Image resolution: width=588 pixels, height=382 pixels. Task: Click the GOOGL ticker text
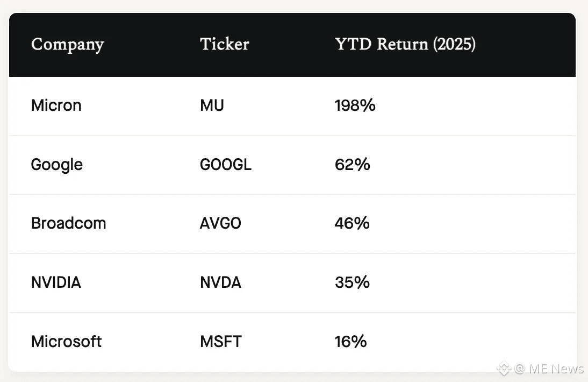pos(225,165)
